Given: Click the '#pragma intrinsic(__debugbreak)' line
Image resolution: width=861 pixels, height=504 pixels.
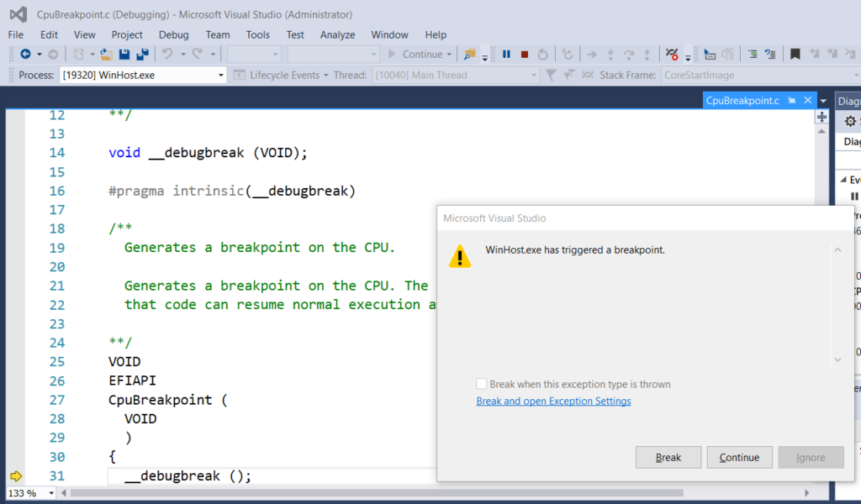Looking at the screenshot, I should coord(232,191).
